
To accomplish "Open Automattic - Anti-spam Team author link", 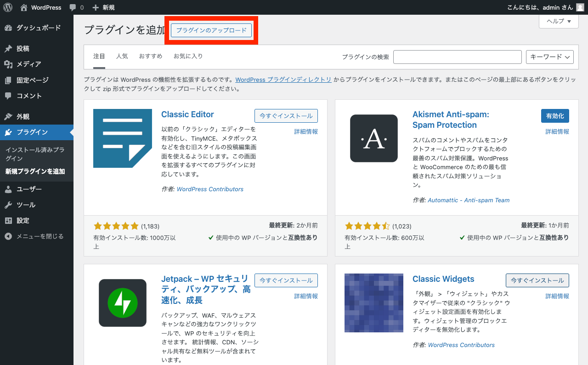I will click(x=469, y=200).
